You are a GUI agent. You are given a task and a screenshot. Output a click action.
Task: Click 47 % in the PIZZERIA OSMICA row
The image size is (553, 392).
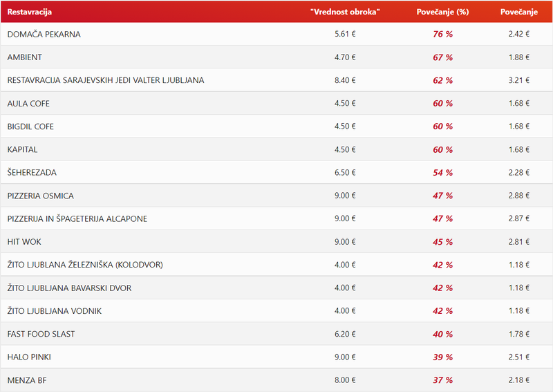coord(442,196)
